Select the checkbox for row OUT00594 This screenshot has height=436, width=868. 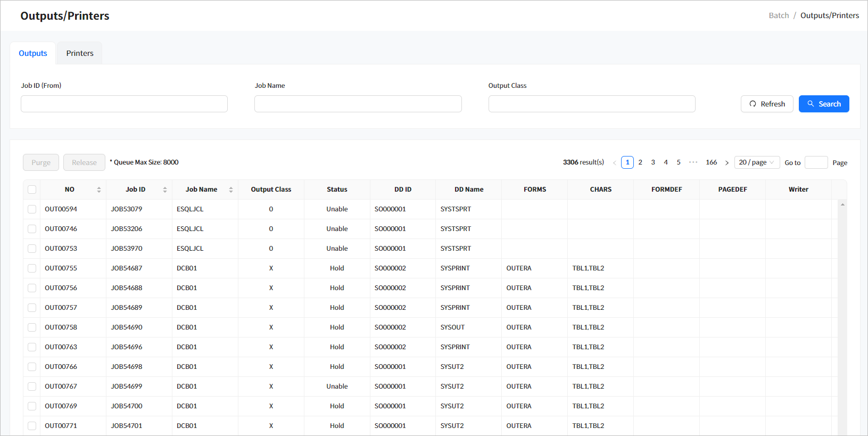[32, 209]
